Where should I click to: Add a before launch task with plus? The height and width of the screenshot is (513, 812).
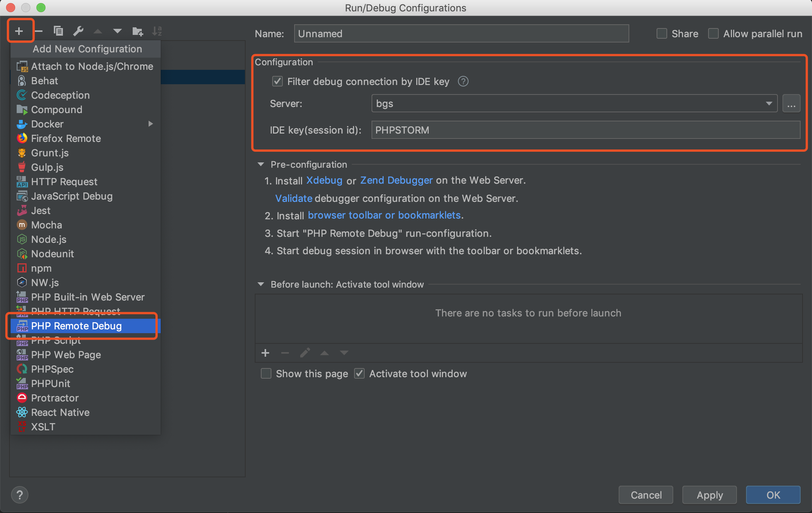click(x=265, y=353)
